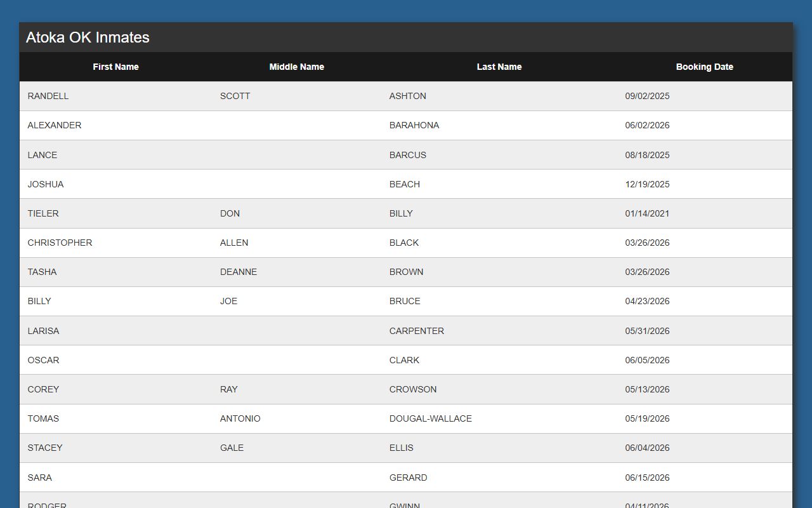Click the Atoka OK Inmates title

pos(88,37)
